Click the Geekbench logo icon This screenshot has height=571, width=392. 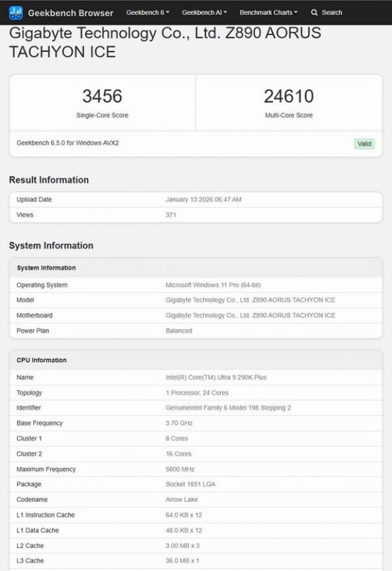[16, 12]
